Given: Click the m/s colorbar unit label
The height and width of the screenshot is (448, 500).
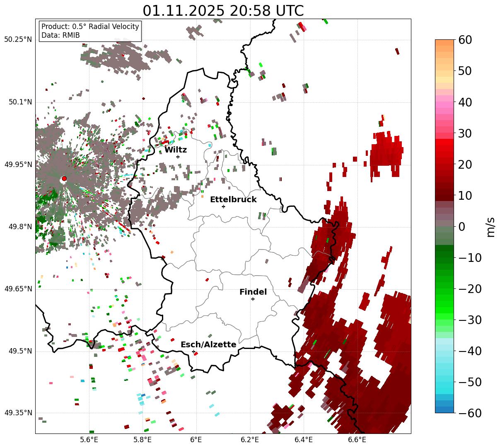Looking at the screenshot, I should point(490,226).
